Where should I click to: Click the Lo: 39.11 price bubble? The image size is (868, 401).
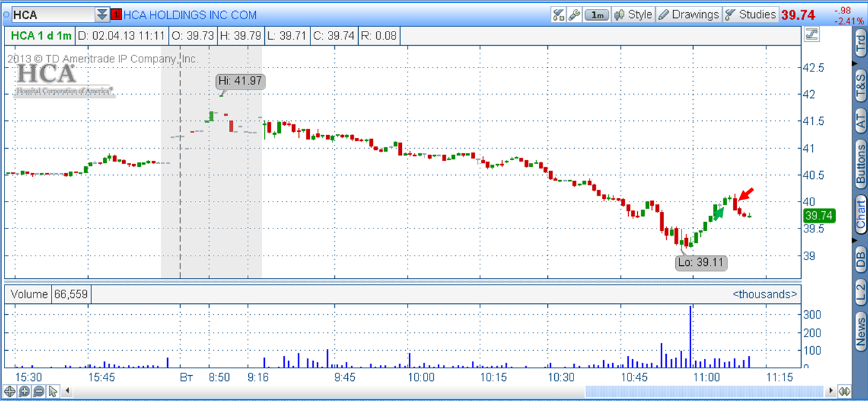[701, 263]
